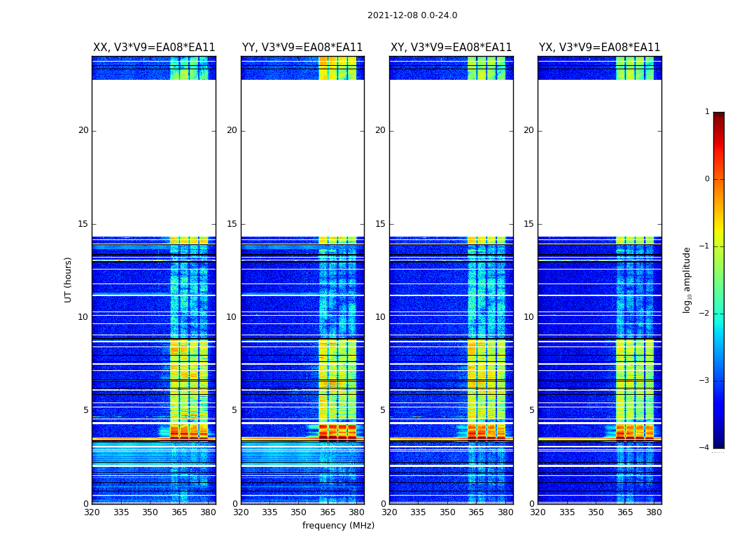Click the 20 hour tick beside YY panel
The image size is (735, 560).
click(232, 130)
